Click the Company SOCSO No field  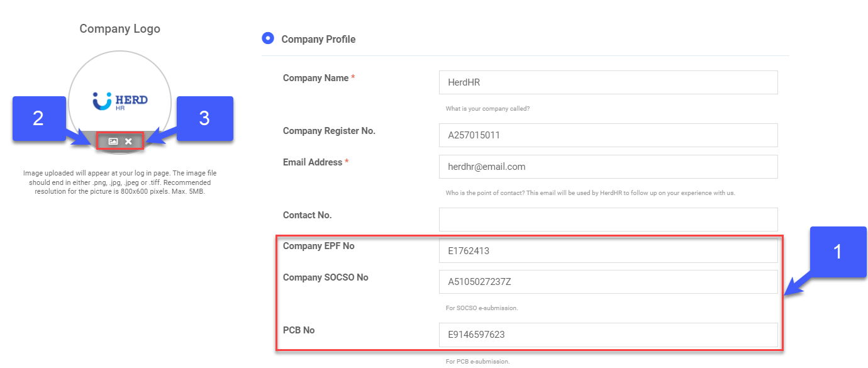pyautogui.click(x=608, y=282)
